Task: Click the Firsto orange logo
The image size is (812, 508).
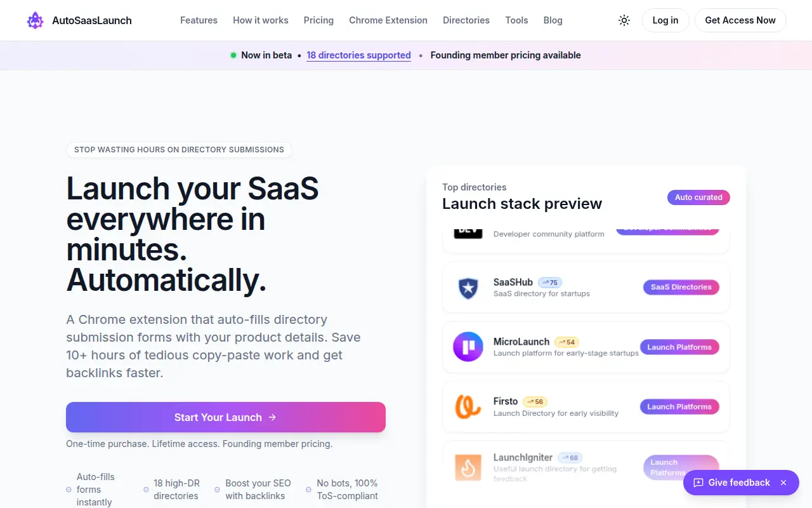Action: 468,406
